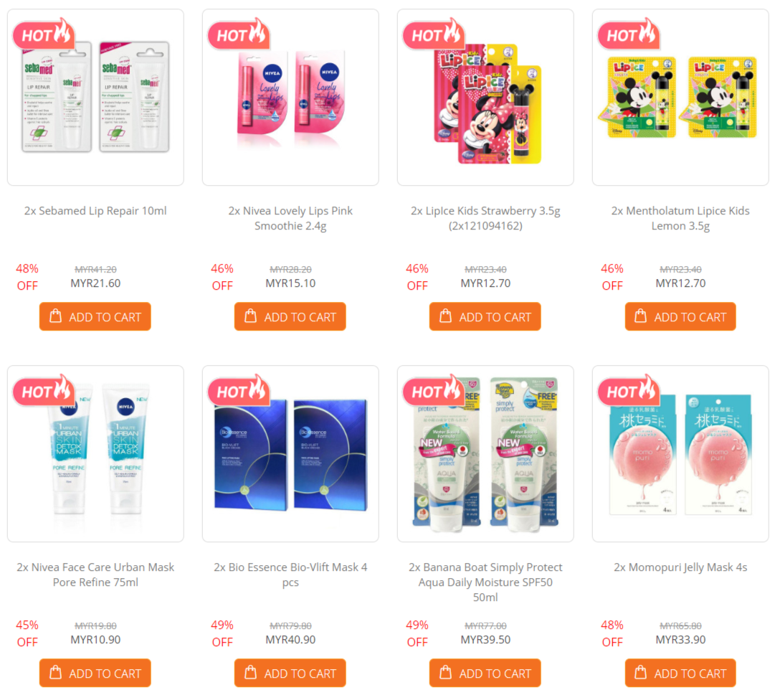
Task: Click HOT flame badge on Nivea Lovely Lips
Action: pyautogui.click(x=239, y=34)
